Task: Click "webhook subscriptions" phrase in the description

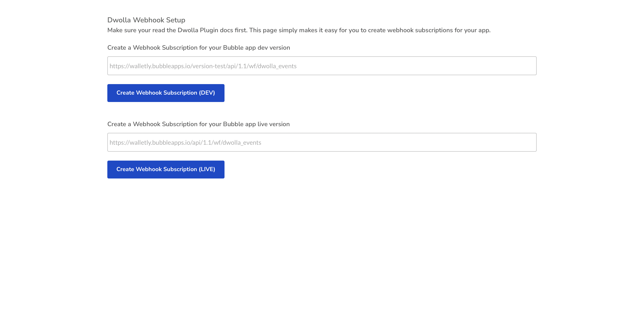Action: click(420, 30)
